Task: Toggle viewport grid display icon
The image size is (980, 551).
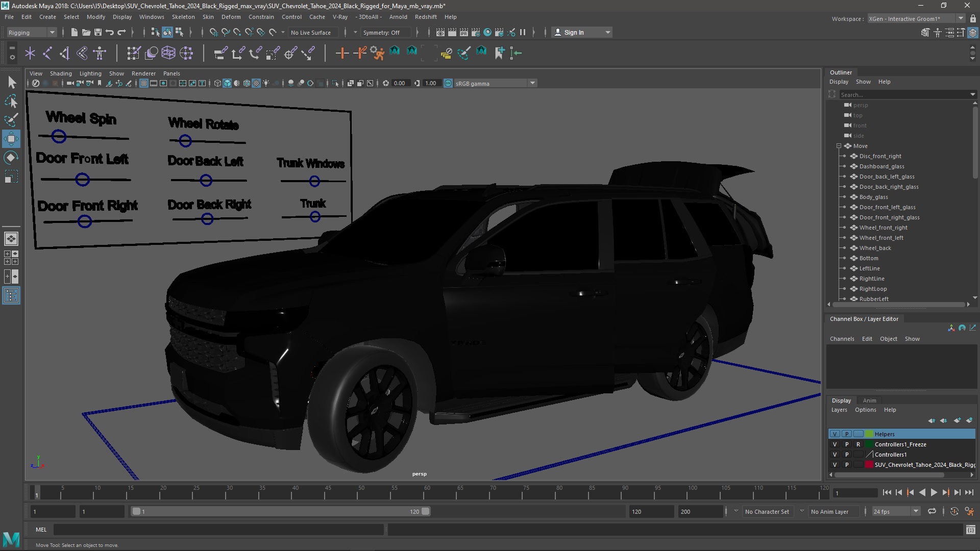Action: [144, 83]
